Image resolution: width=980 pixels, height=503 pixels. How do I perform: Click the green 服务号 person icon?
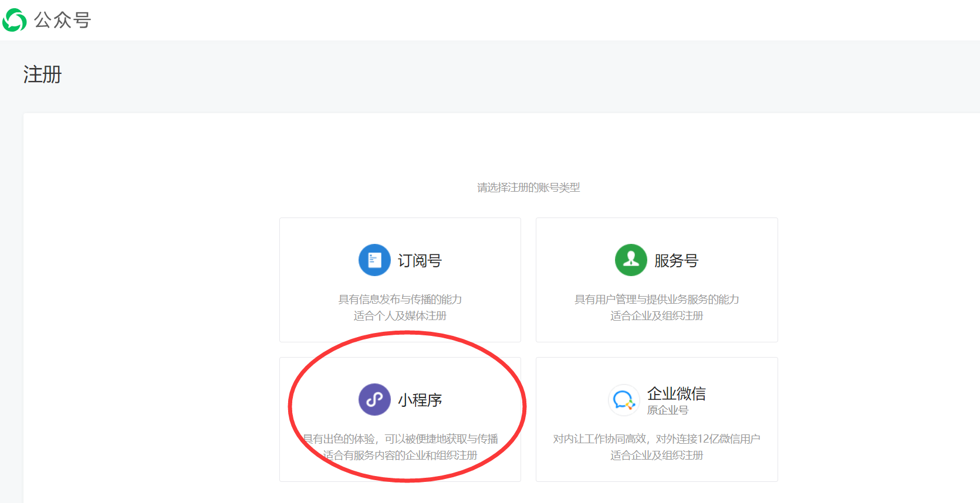[x=631, y=260]
